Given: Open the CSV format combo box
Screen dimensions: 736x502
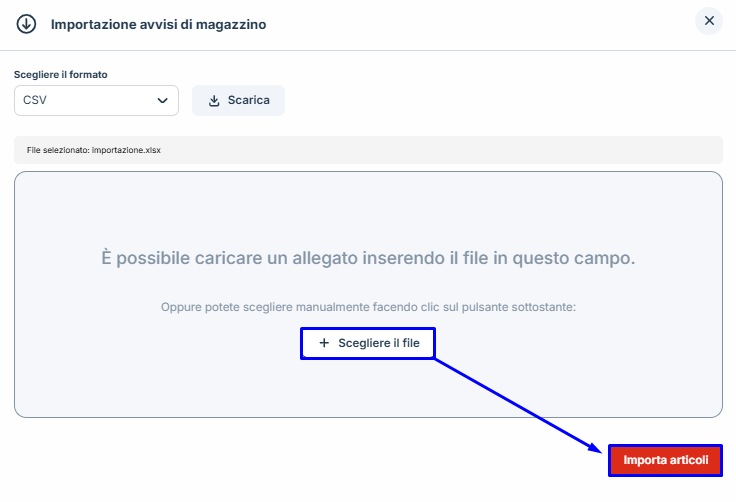Looking at the screenshot, I should coord(96,101).
